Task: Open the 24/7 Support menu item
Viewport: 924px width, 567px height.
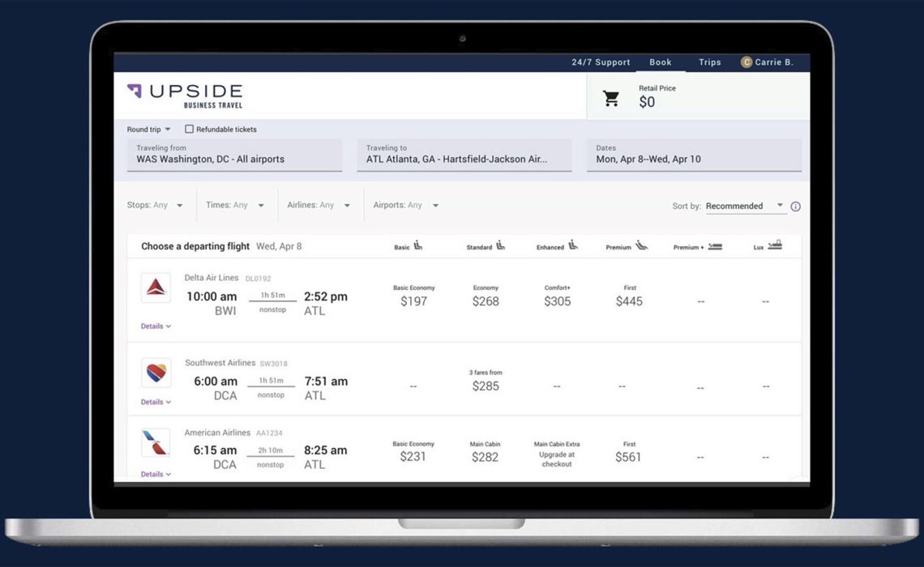Action: (x=601, y=62)
